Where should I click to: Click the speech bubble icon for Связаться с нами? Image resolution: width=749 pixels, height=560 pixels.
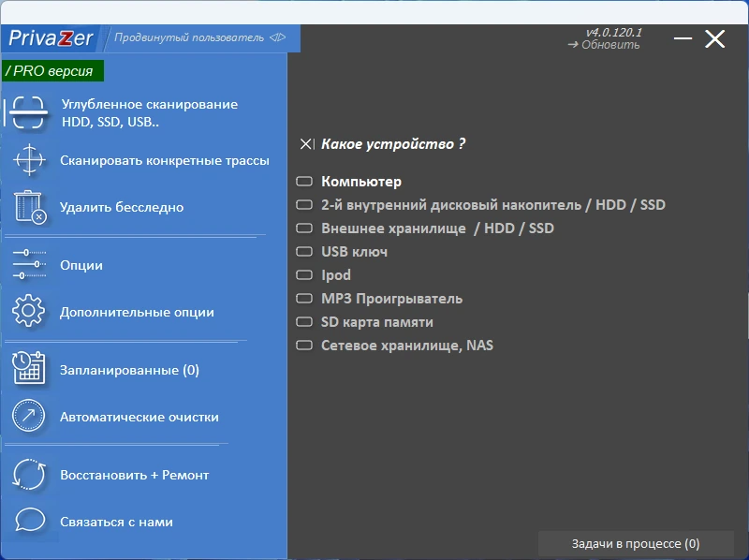click(x=30, y=521)
